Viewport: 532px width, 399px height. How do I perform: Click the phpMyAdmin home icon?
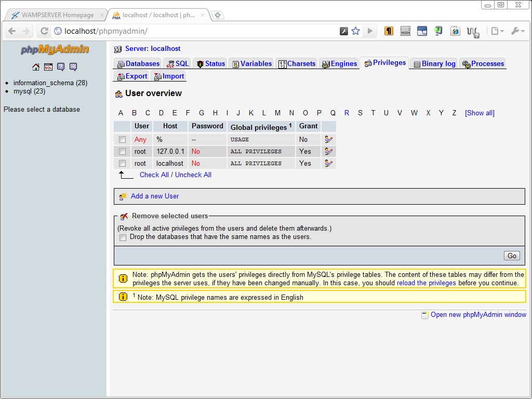(36, 67)
